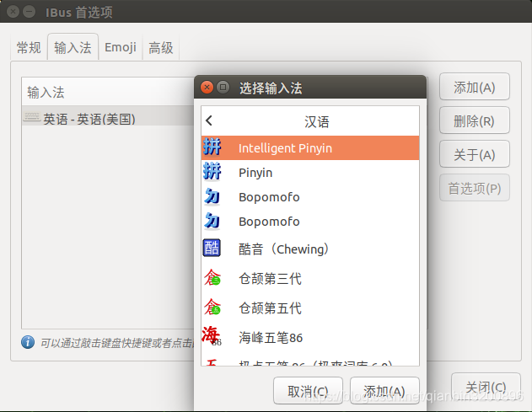This screenshot has width=532, height=412.
Task: Click the 首选项(P) button
Action: (475, 188)
